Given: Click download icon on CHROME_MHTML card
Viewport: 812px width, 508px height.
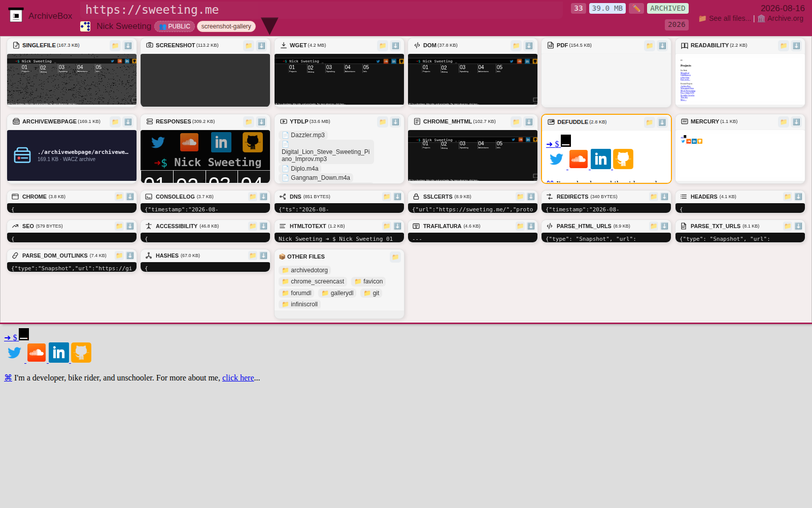Looking at the screenshot, I should [x=529, y=122].
